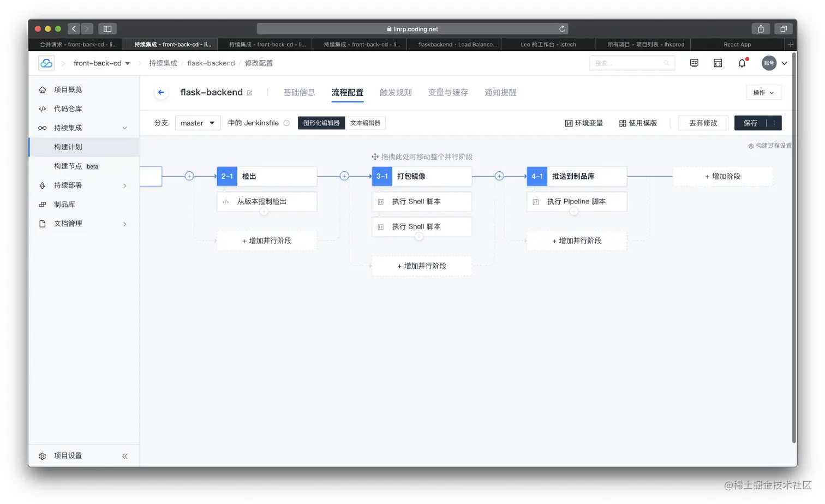
Task: Open a new Safari tab with plus
Action: (x=790, y=44)
